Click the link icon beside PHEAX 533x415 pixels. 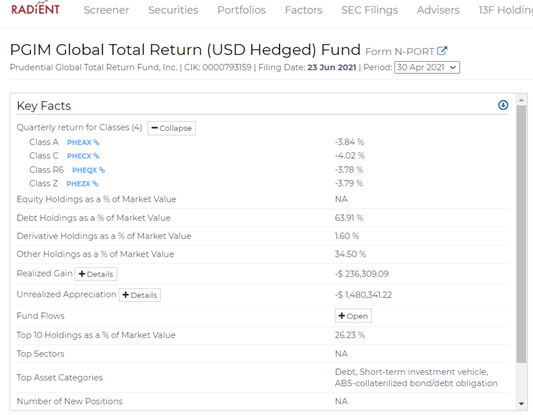pos(96,142)
